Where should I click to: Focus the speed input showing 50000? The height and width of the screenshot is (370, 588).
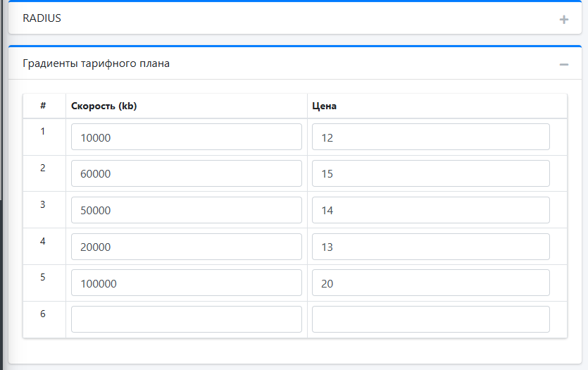click(187, 210)
